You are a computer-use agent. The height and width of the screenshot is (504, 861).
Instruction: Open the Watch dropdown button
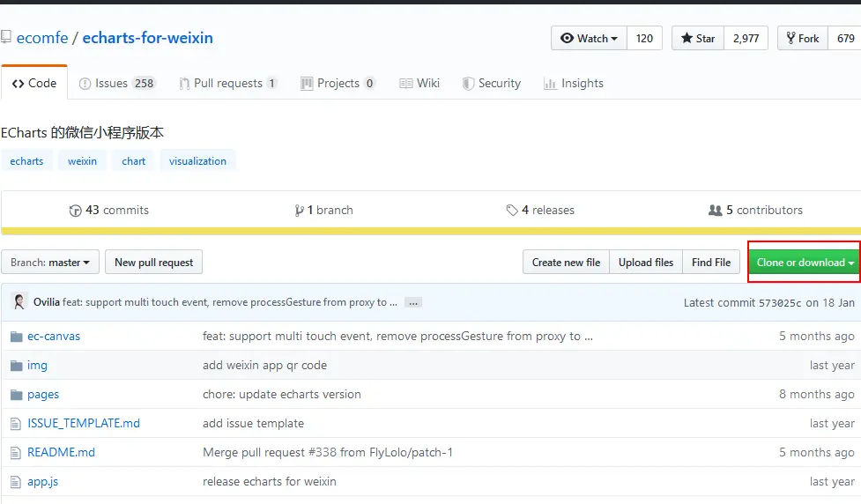(x=589, y=39)
